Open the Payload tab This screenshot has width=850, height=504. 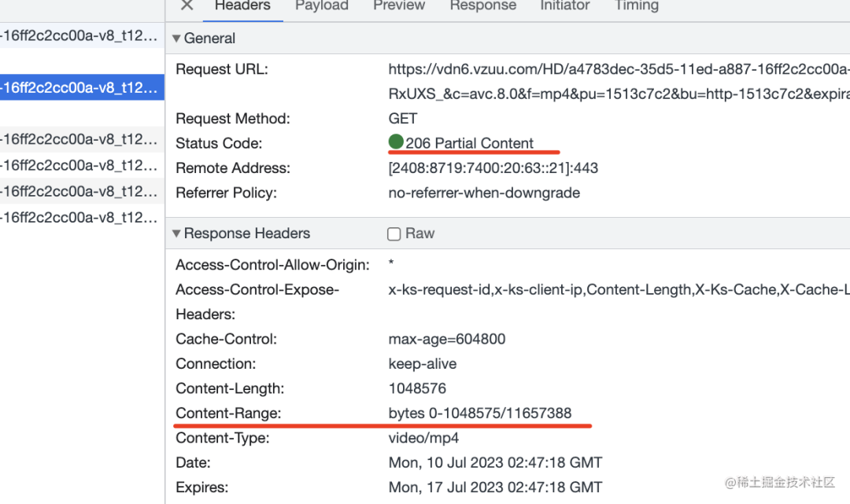pos(322,6)
